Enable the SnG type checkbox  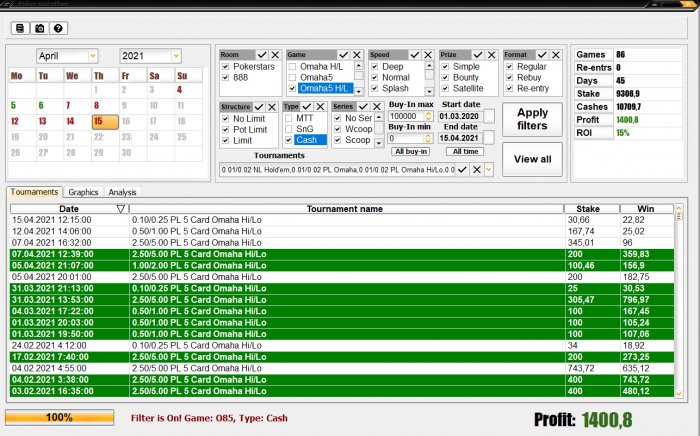click(x=289, y=129)
